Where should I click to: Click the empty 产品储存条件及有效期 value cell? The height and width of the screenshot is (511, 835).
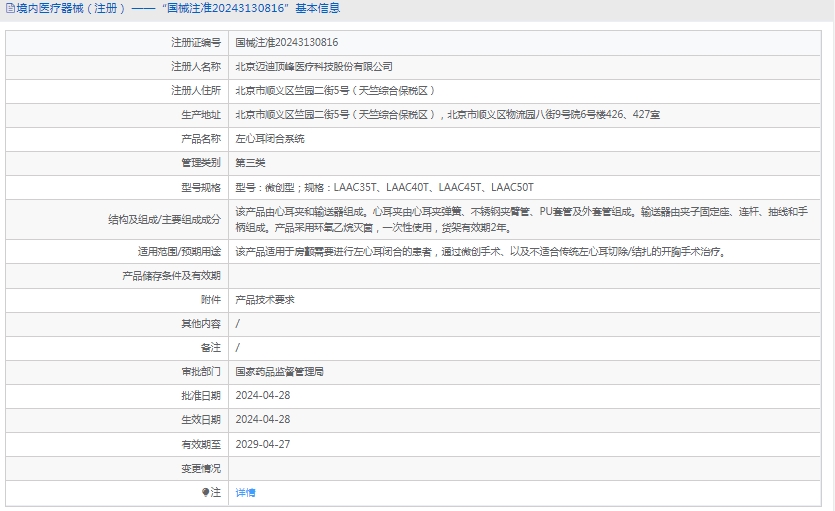[x=528, y=276]
